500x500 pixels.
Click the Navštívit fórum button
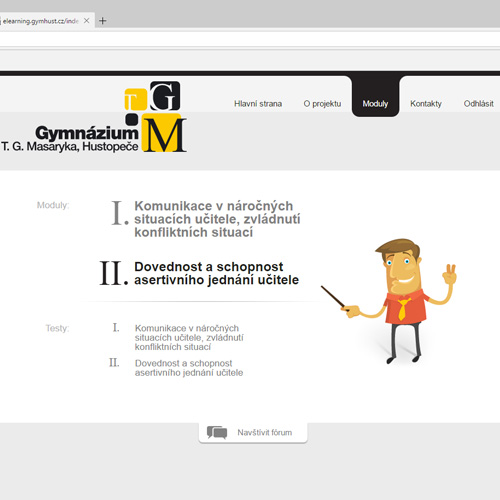point(253,433)
